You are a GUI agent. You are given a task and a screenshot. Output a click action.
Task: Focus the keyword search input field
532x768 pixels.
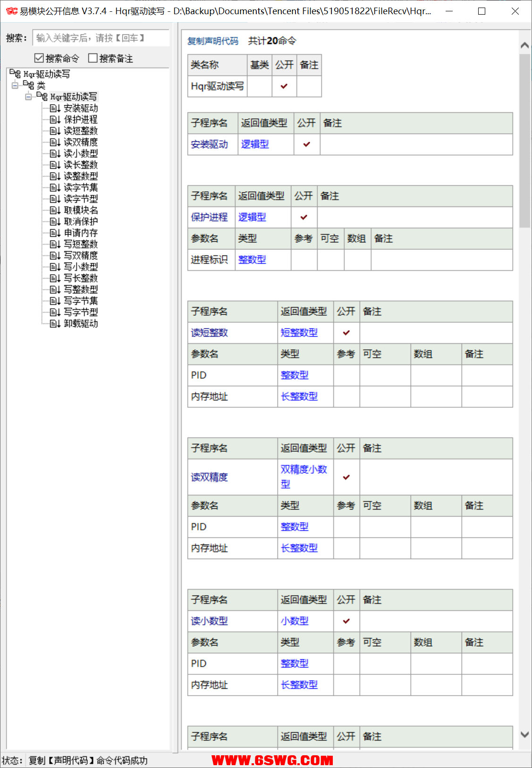[x=101, y=38]
